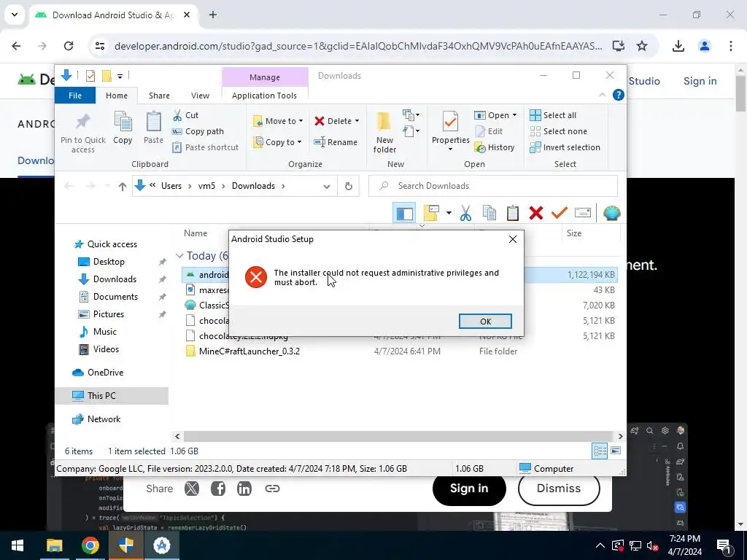Close the Android Studio Setup error dialog
The width and height of the screenshot is (747, 560).
tap(513, 239)
